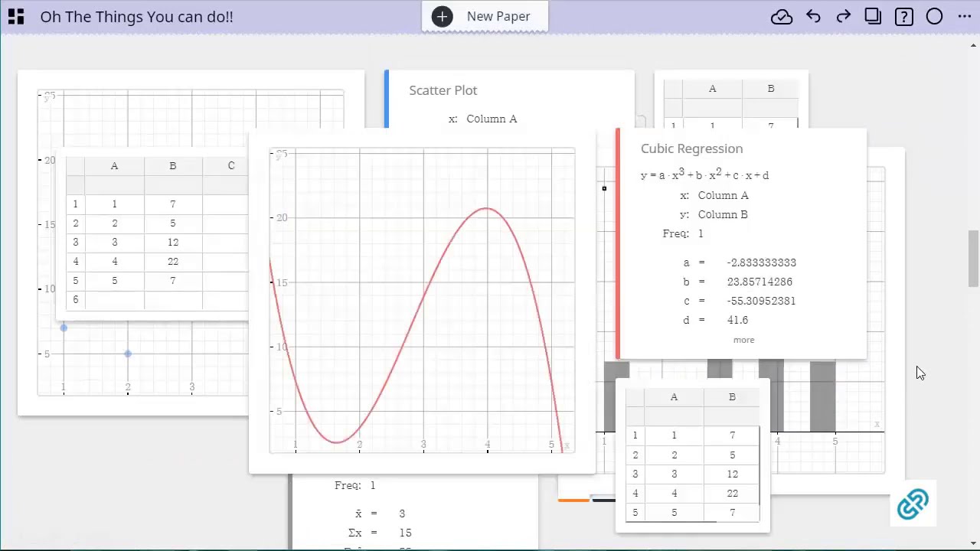Open the three-dot more options menu
The height and width of the screenshot is (551, 980).
click(964, 17)
